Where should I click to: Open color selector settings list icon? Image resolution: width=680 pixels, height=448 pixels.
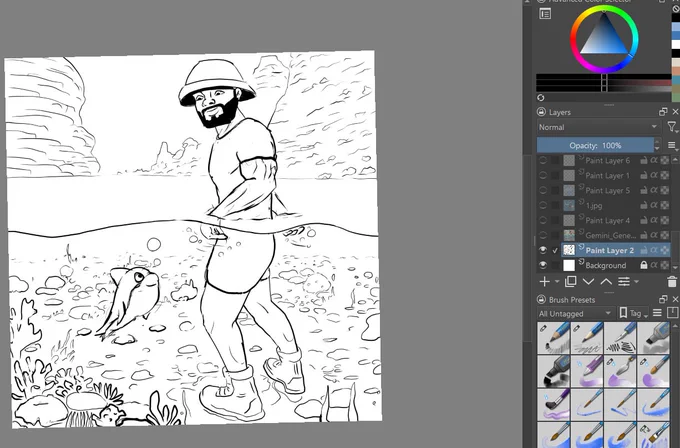pos(545,14)
